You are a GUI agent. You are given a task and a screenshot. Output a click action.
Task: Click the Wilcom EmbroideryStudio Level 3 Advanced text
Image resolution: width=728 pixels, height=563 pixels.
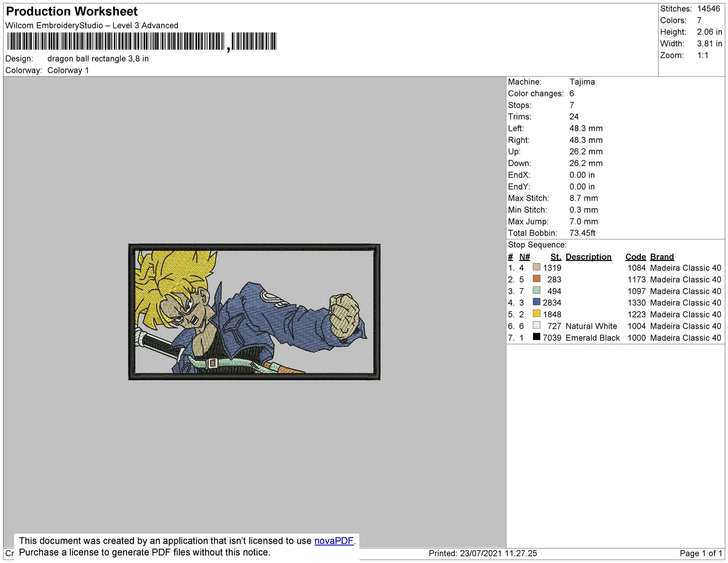coord(92,25)
